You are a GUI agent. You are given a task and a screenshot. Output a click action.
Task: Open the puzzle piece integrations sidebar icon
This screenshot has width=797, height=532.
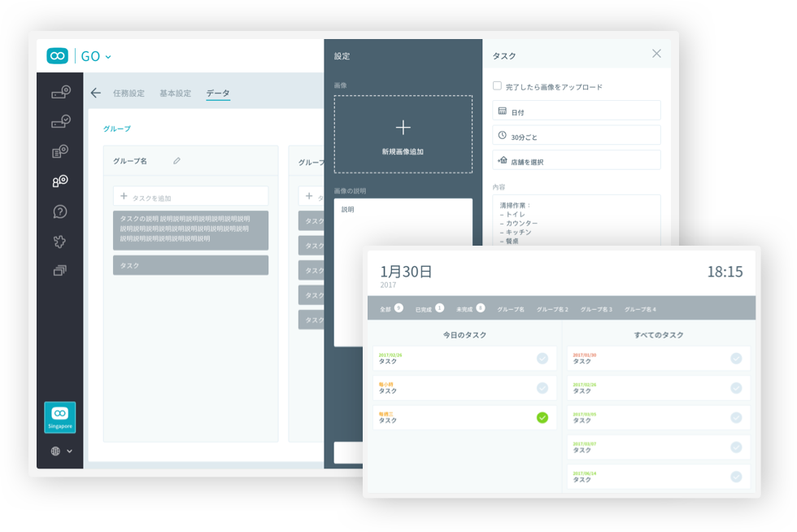[x=59, y=241]
